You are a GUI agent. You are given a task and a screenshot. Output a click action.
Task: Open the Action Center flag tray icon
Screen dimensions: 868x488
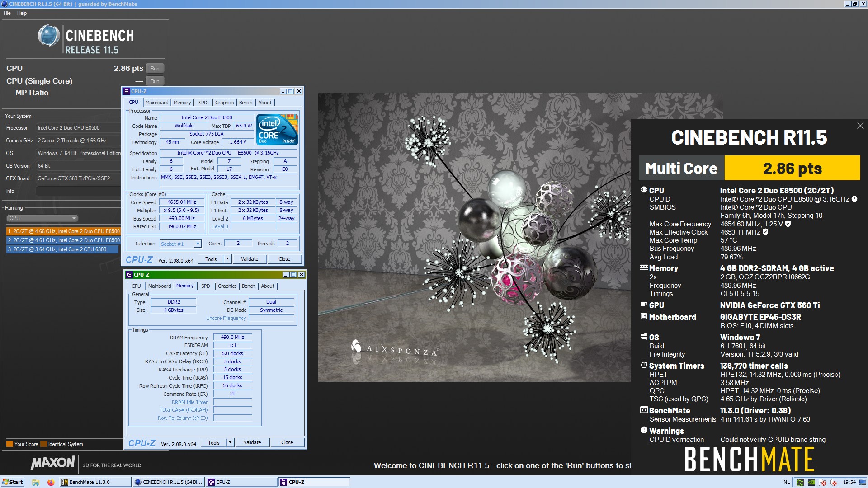[x=822, y=482]
